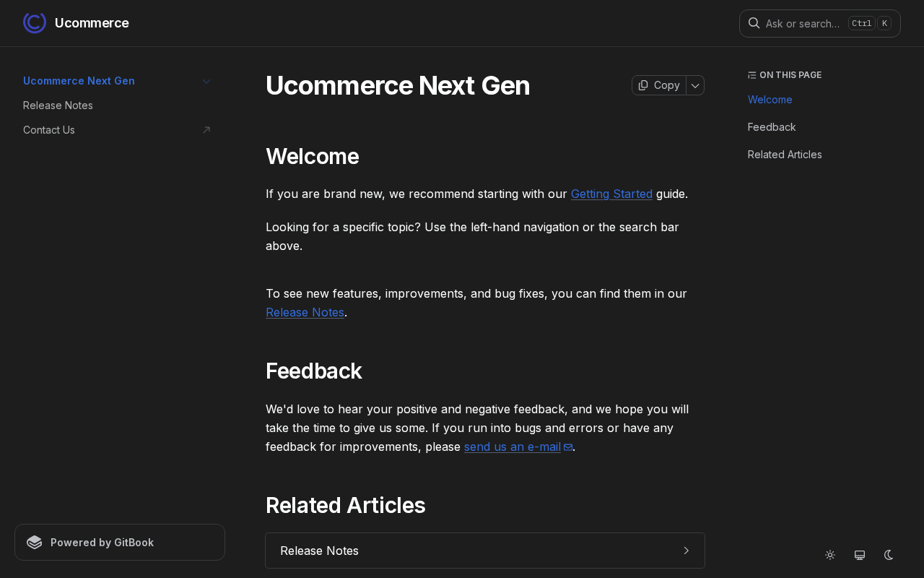Viewport: 924px width, 578px height.
Task: Click the search magnifier icon
Action: click(754, 23)
